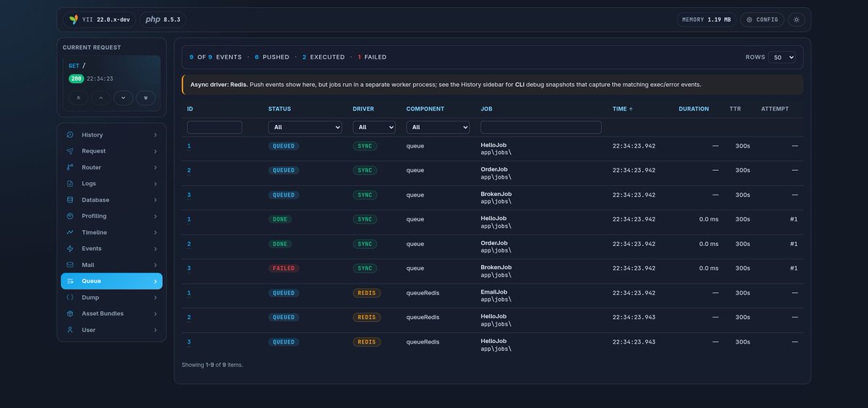Open the Events panel

tap(111, 249)
